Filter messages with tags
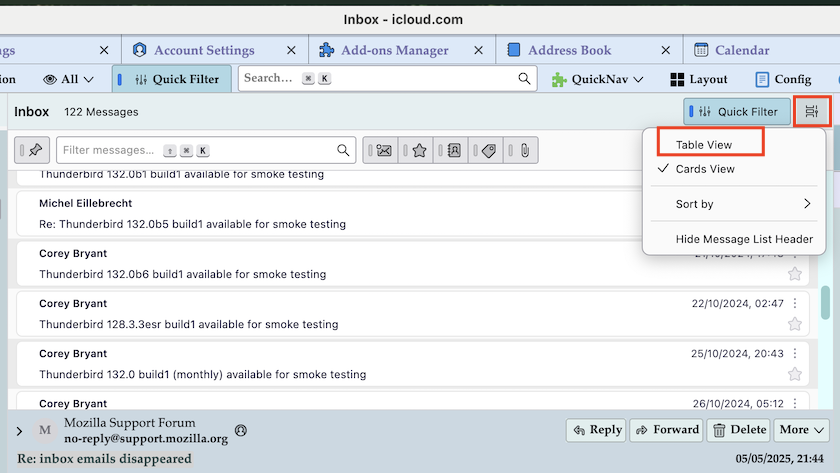This screenshot has width=840, height=473. 485,151
